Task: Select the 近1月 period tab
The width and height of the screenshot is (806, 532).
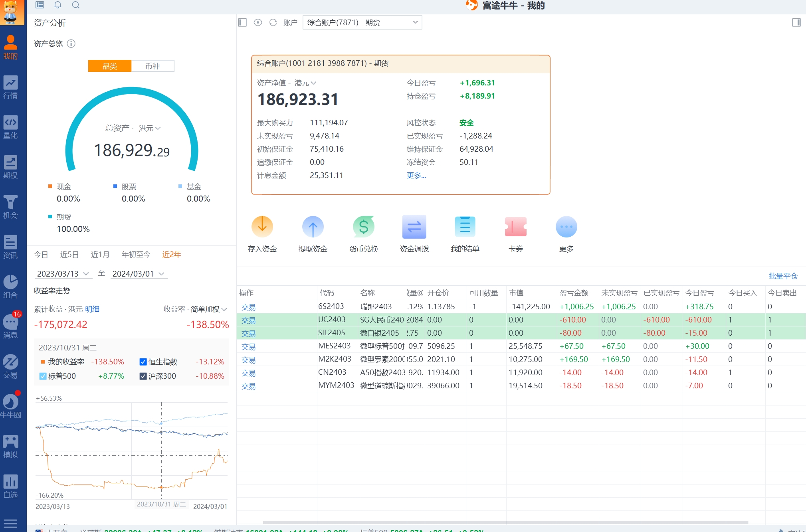Action: [x=100, y=254]
